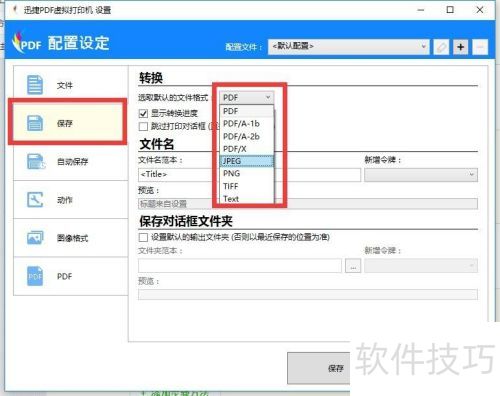Click the app icon in title bar
Screen dimensions: 500x396
(14, 10)
